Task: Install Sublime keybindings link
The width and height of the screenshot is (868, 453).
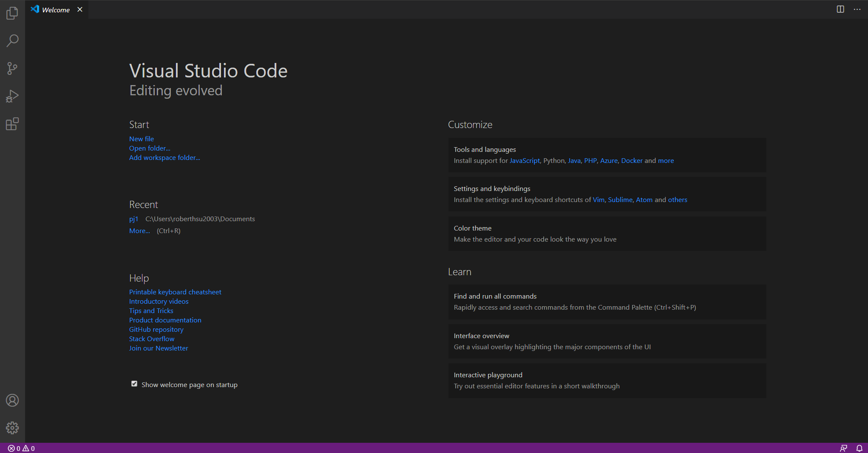Action: 620,199
